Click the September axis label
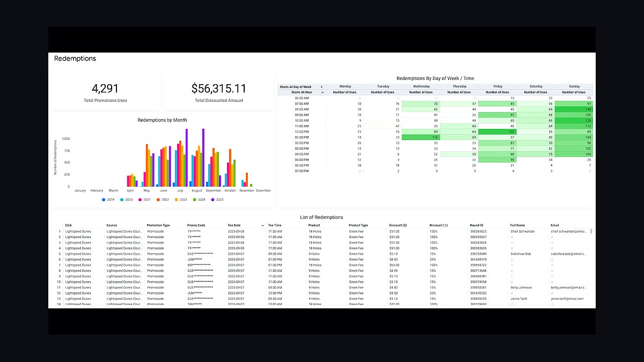This screenshot has width=644, height=362. [x=213, y=190]
